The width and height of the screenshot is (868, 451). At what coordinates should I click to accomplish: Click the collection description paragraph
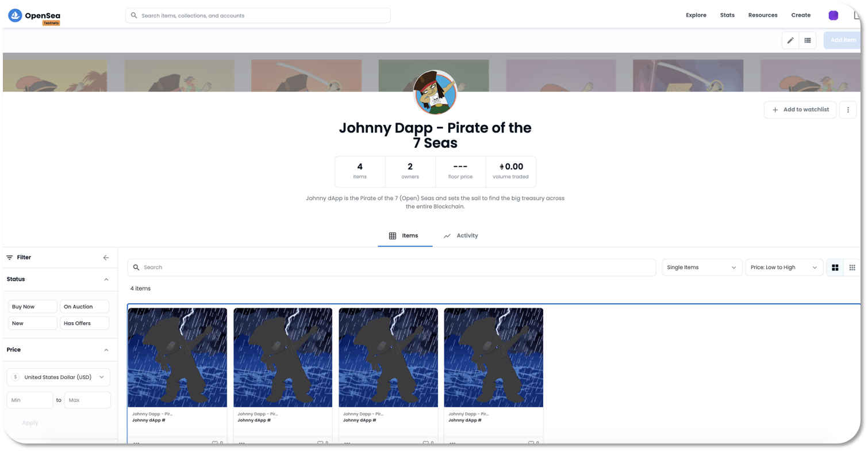coord(435,202)
